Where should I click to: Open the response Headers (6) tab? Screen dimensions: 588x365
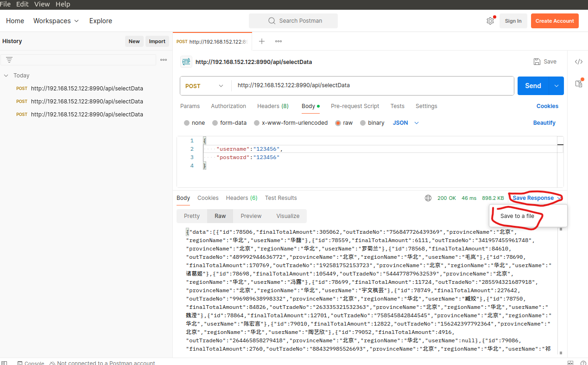pos(241,198)
